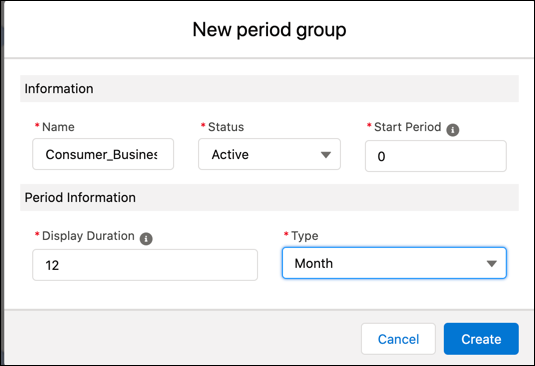Click the Start Period info icon

click(452, 130)
